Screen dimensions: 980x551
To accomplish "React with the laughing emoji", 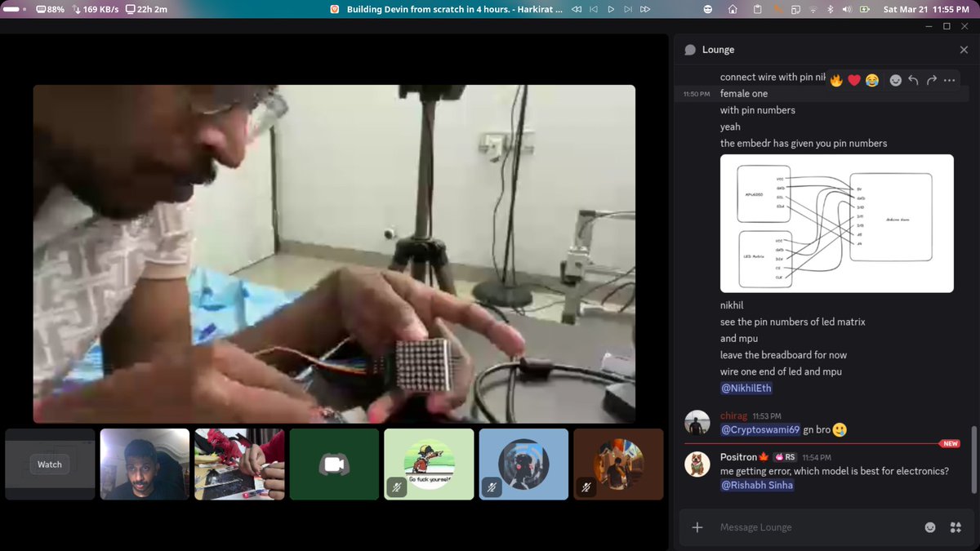I will (x=872, y=80).
